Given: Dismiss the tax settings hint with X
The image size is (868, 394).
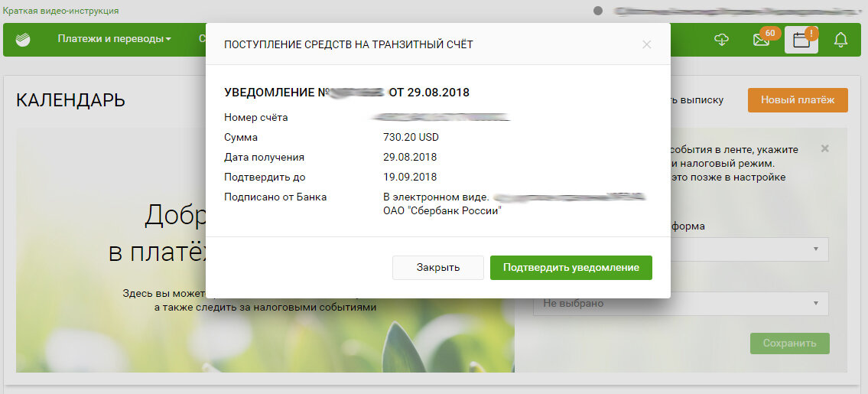Looking at the screenshot, I should coord(825,148).
